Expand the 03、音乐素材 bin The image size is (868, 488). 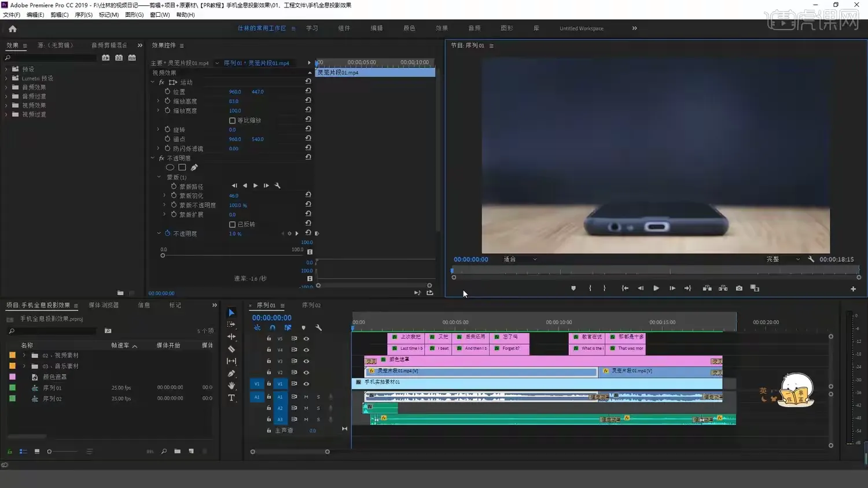24,366
